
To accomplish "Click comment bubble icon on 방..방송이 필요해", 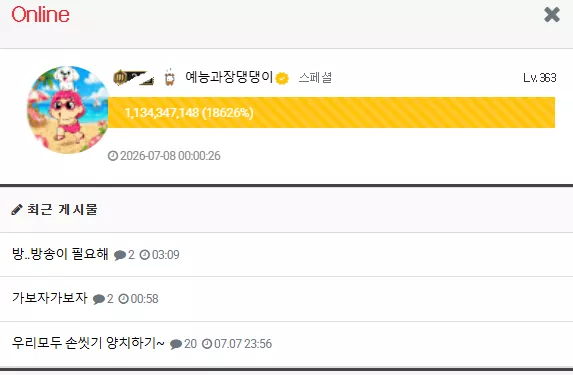I will click(120, 255).
